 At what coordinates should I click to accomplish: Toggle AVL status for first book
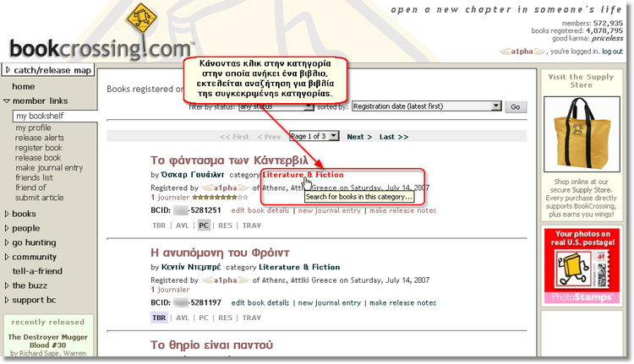(183, 225)
